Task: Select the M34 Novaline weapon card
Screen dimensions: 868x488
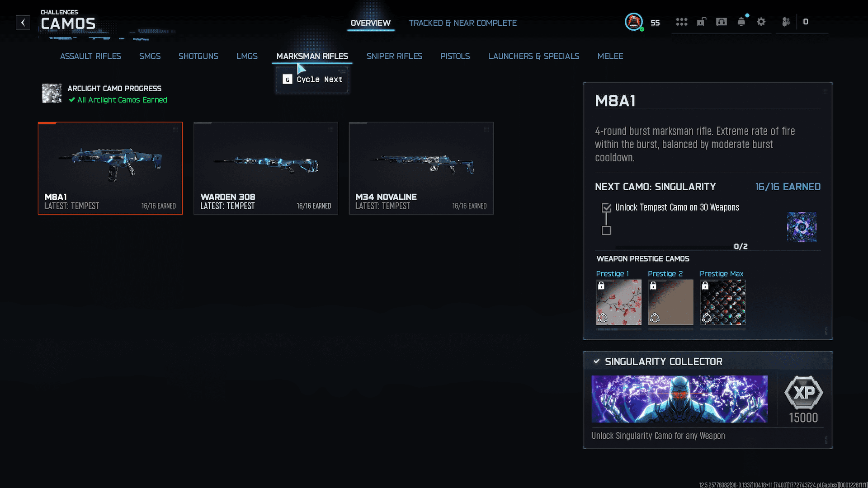Action: pos(421,168)
